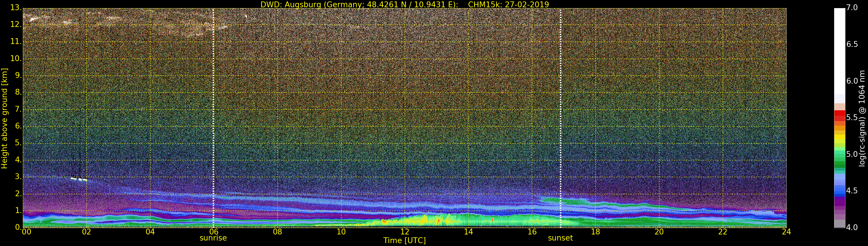This screenshot has width=868, height=246.
Task: Click the sunset label below the time axis
Action: pyautogui.click(x=560, y=238)
